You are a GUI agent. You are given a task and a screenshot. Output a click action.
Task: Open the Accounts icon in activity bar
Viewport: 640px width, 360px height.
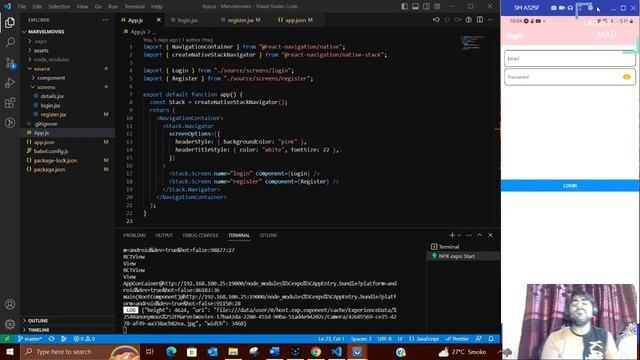(10, 304)
